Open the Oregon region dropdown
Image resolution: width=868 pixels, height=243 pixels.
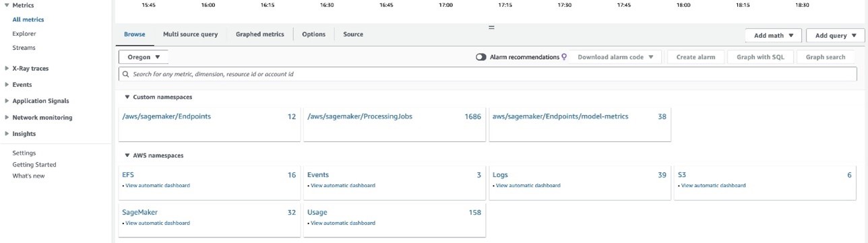(144, 57)
